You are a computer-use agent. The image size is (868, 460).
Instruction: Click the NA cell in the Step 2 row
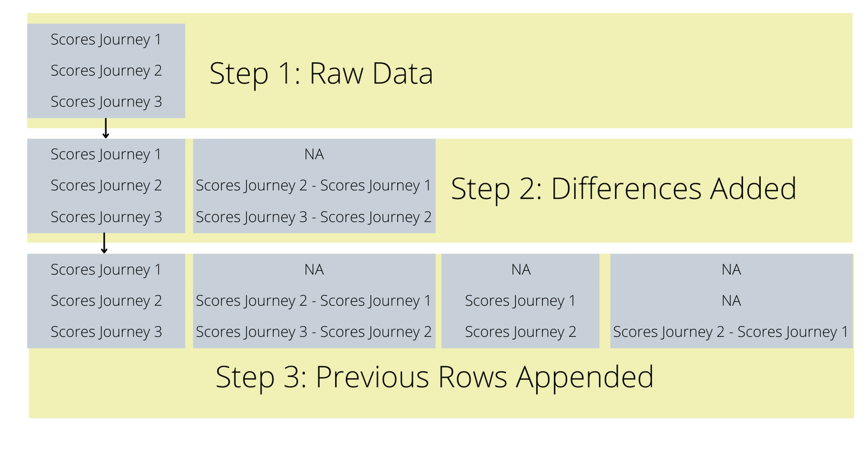(314, 155)
